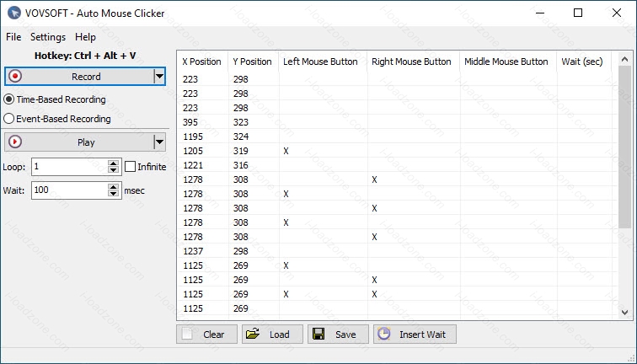Save the recorded actions
Viewport: 637px width, 364px height.
coord(338,335)
